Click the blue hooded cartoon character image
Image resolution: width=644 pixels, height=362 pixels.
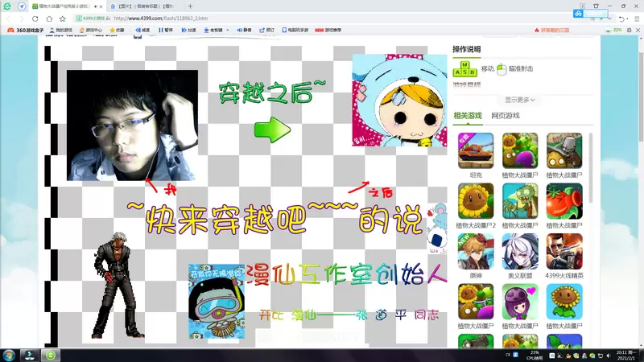[x=399, y=100]
